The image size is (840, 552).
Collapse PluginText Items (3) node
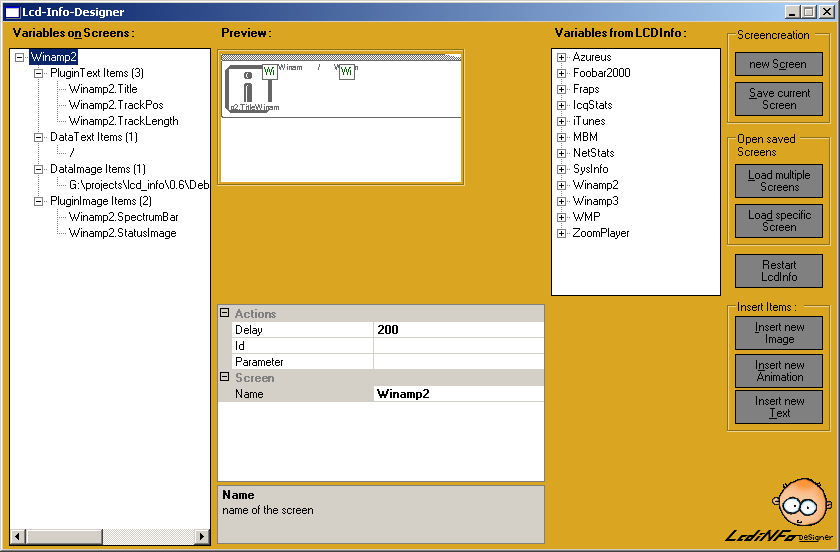click(x=39, y=73)
